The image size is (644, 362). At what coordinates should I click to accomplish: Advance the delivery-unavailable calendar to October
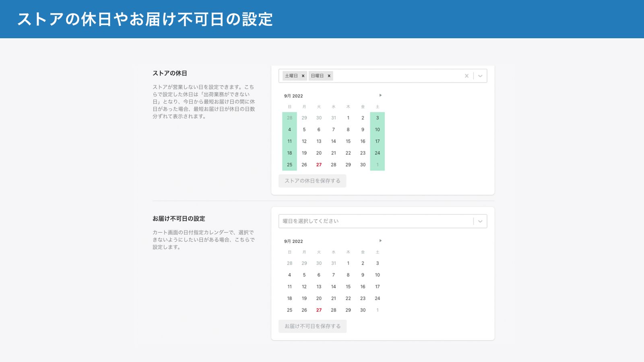coord(381,241)
